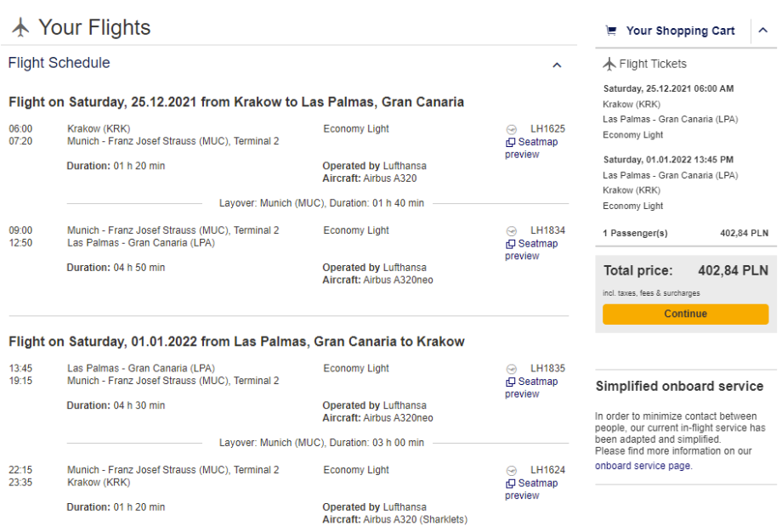Click the airplane icon beside Your Flights

pyautogui.click(x=21, y=28)
